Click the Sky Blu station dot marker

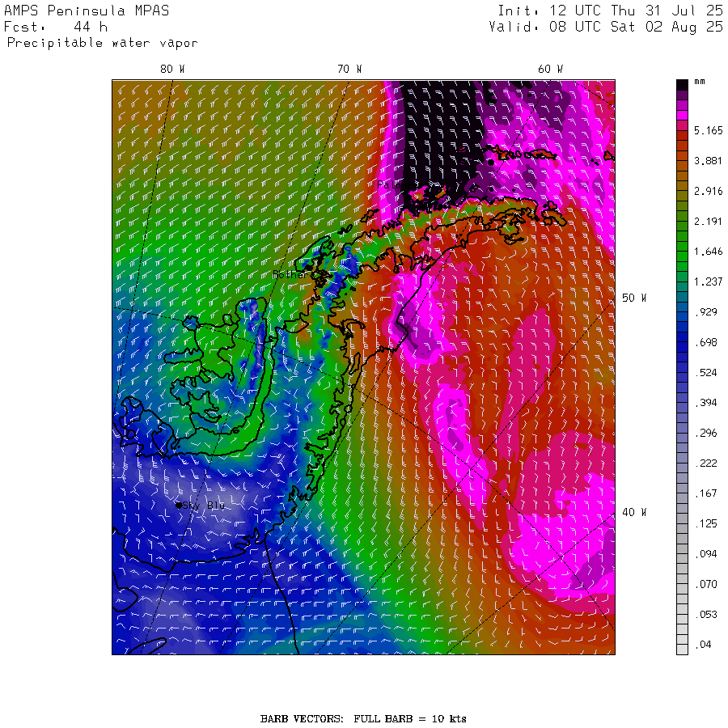coord(179,505)
